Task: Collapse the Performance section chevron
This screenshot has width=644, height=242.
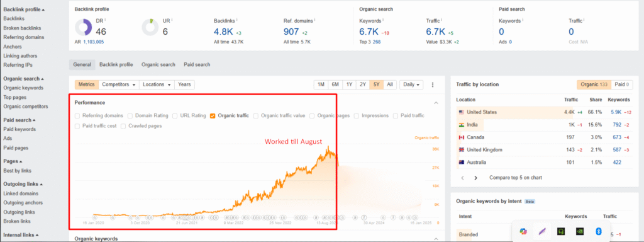Action: (x=436, y=103)
